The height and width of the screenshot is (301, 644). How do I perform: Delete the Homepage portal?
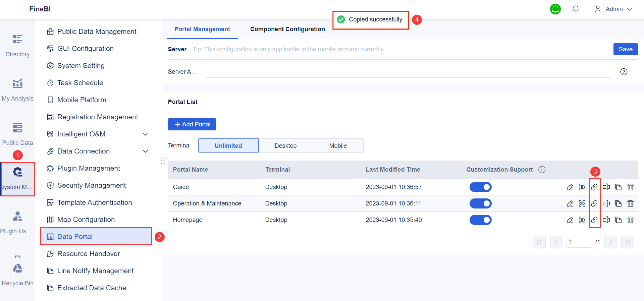click(630, 220)
